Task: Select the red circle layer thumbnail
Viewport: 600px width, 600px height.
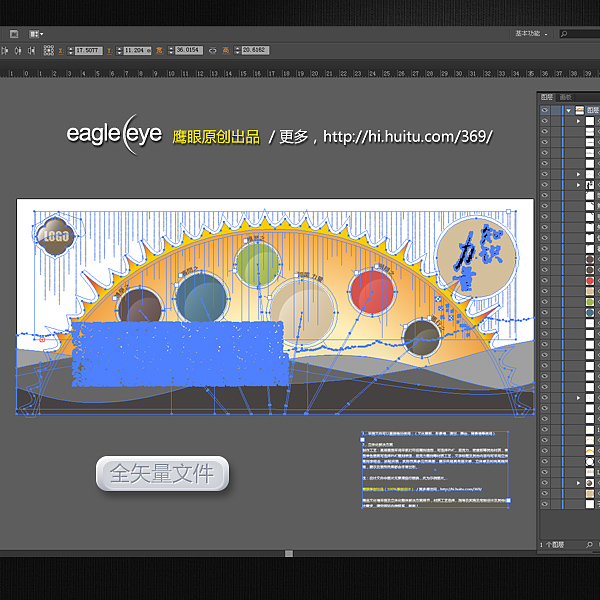Action: pyautogui.click(x=590, y=281)
